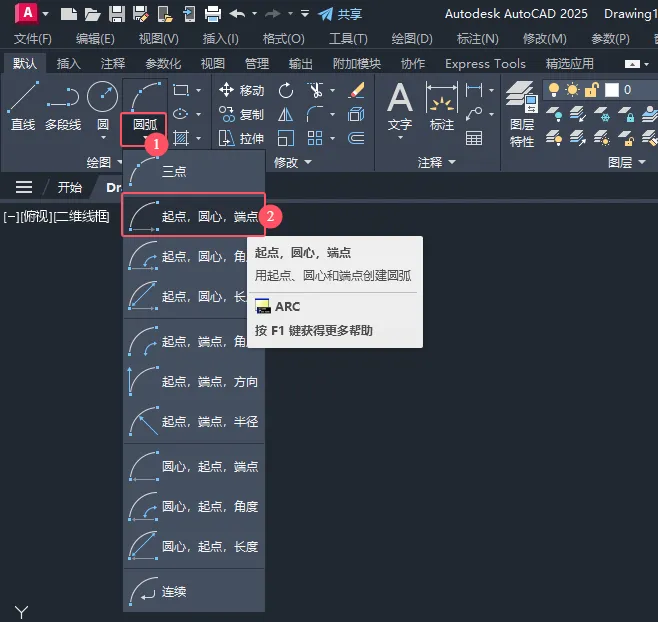The height and width of the screenshot is (622, 658).
Task: Select the Stretch (拉伸) tool
Action: click(241, 138)
